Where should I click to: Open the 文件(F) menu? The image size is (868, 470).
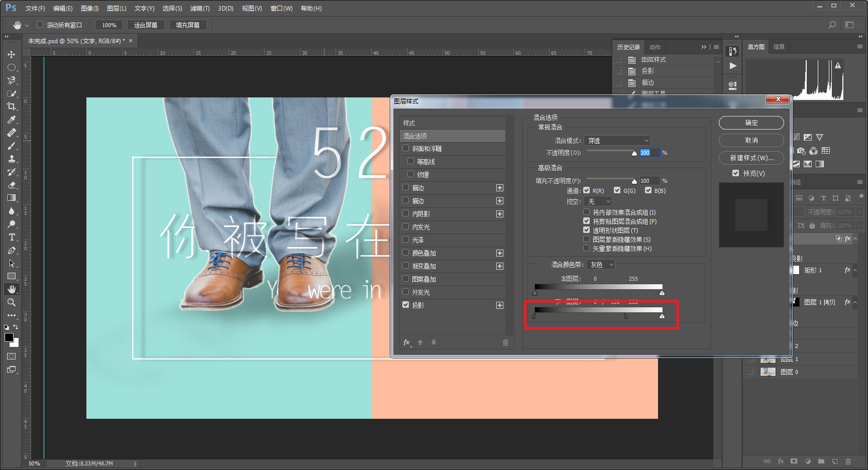tap(35, 9)
